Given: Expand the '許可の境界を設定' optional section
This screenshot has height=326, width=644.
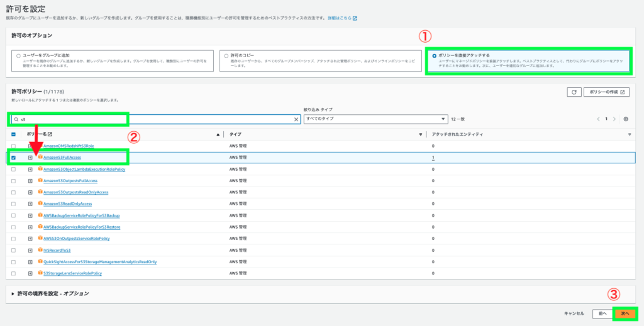Looking at the screenshot, I should [x=13, y=293].
